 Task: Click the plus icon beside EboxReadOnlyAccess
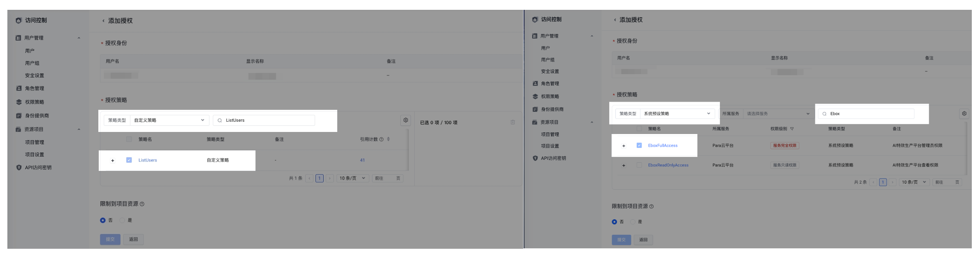[624, 166]
